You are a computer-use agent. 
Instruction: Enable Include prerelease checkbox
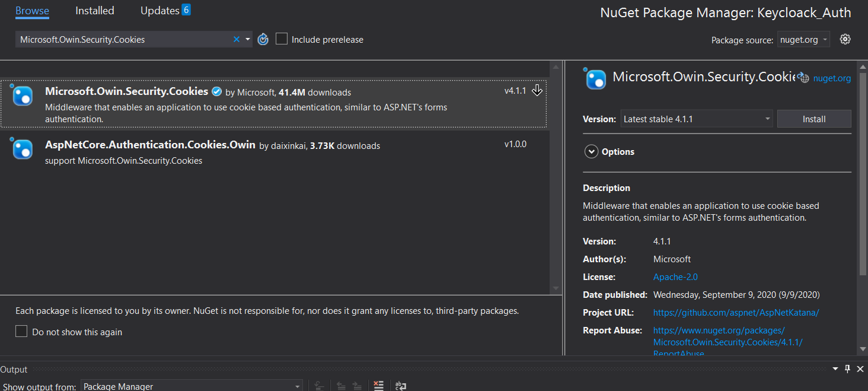coord(282,39)
